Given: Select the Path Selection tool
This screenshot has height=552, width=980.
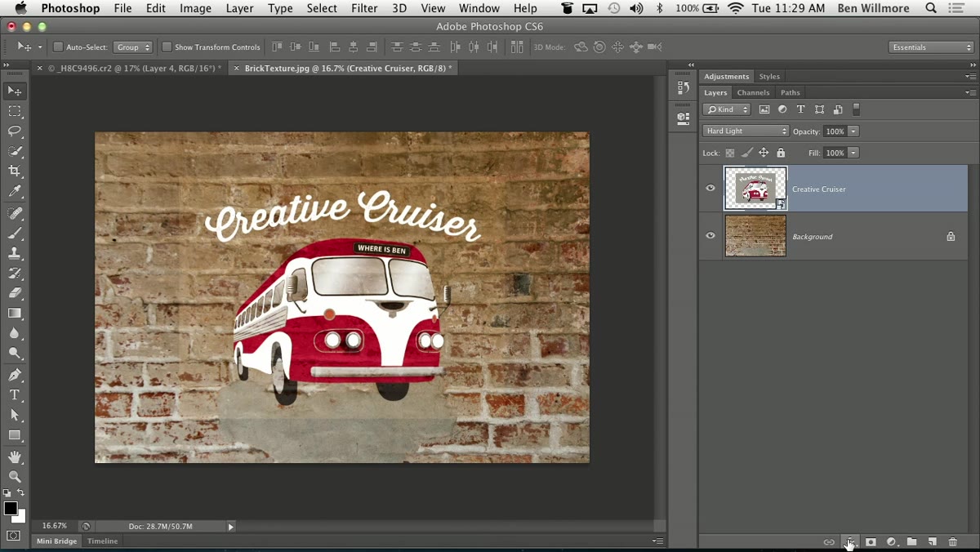Looking at the screenshot, I should 15,415.
